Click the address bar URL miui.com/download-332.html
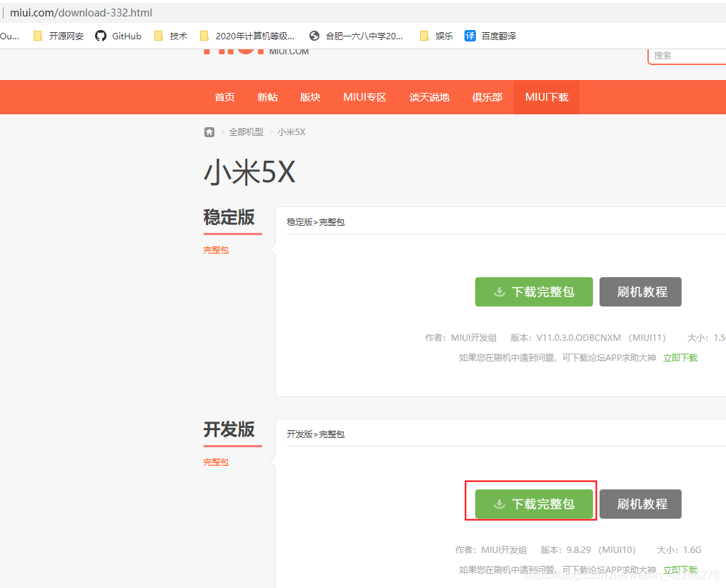Image resolution: width=726 pixels, height=588 pixels. 81,12
